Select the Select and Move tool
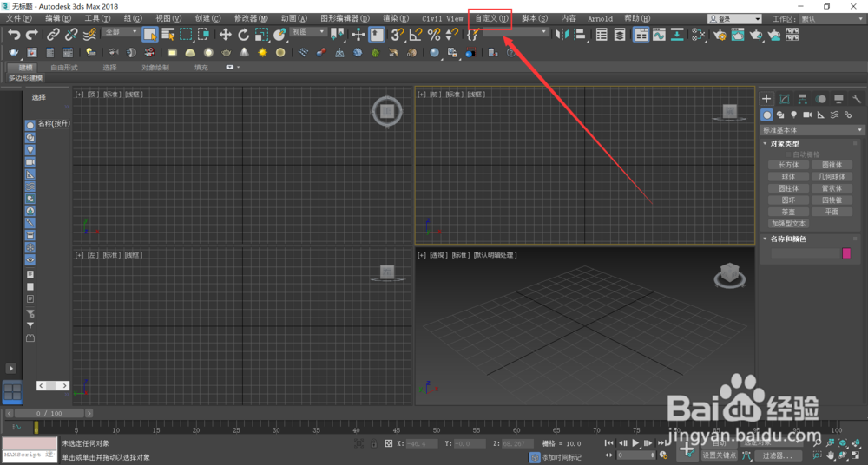Screen dimensions: 868x465 (x=226, y=35)
